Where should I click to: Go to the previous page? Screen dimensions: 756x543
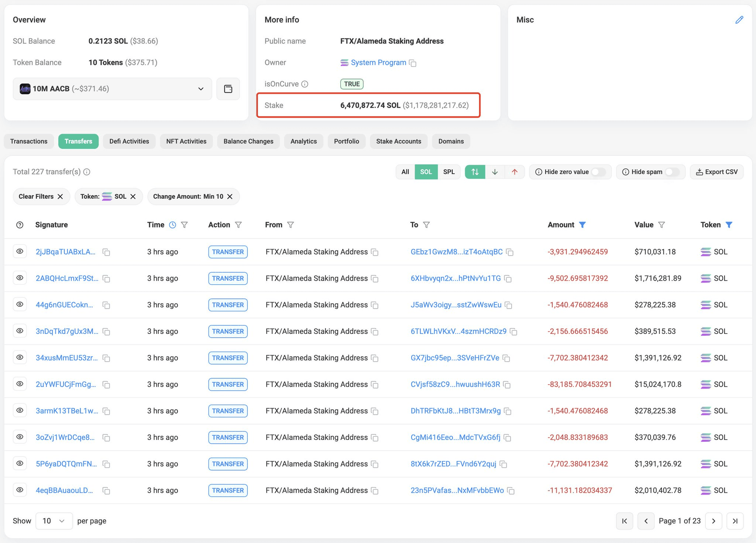click(x=646, y=521)
